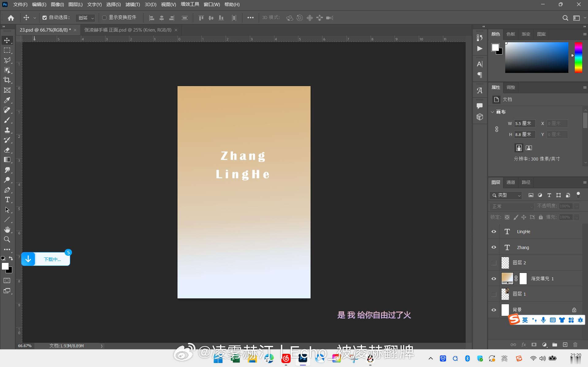Open the auto-select 图层 dropdown
Screen dimensions: 588x367
[x=85, y=18]
